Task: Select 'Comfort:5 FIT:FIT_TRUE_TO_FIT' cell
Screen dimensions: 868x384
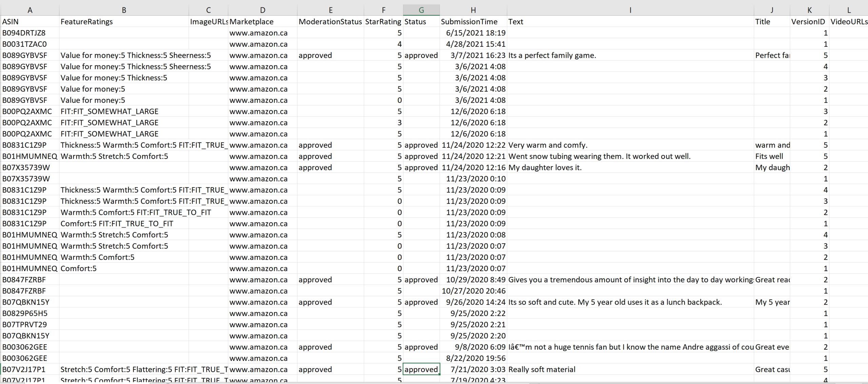Action: [x=124, y=224]
